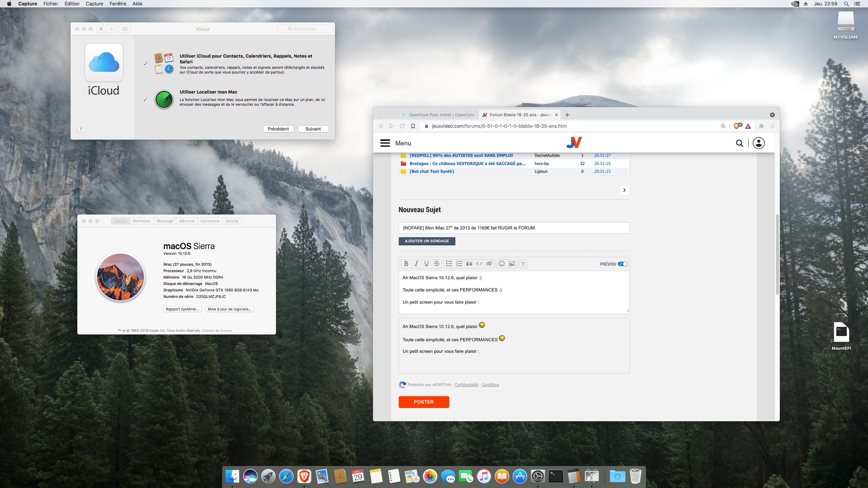Viewport: 868px width, 488px height.
Task: Bookmark this page in Brave toolbar
Action: click(x=413, y=126)
